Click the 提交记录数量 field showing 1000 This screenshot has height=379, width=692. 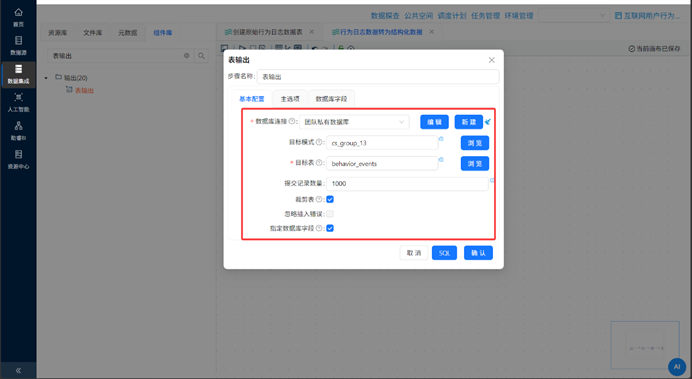[x=407, y=184]
